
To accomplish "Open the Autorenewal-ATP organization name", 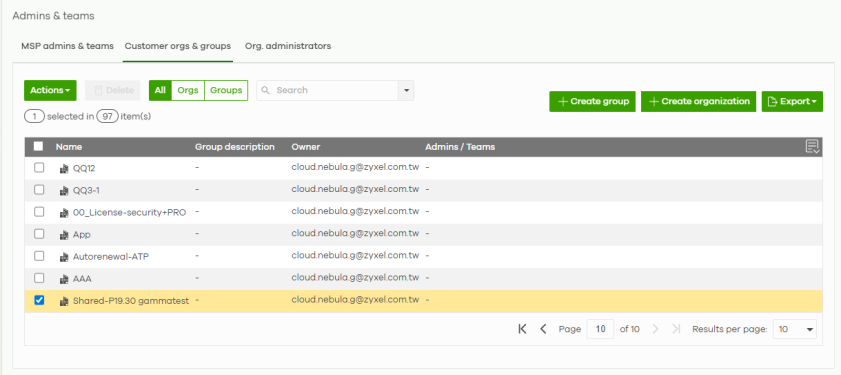I will (111, 256).
